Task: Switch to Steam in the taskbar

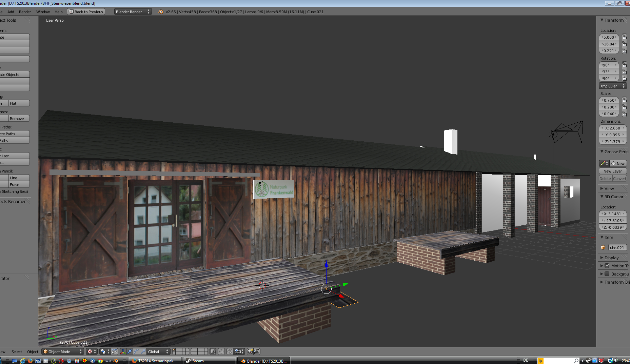Action: [x=209, y=361]
